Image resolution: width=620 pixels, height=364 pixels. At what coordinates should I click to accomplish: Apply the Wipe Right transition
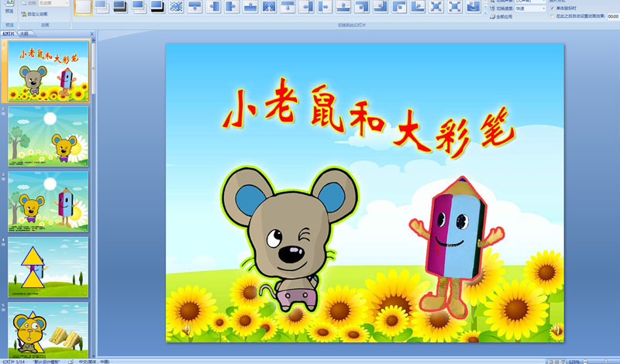(232, 6)
